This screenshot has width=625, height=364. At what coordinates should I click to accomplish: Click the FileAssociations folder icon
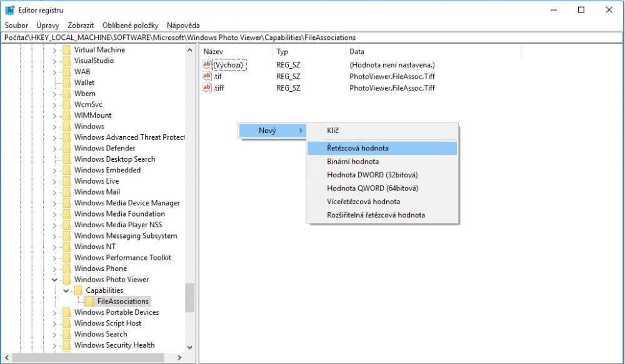tap(90, 302)
